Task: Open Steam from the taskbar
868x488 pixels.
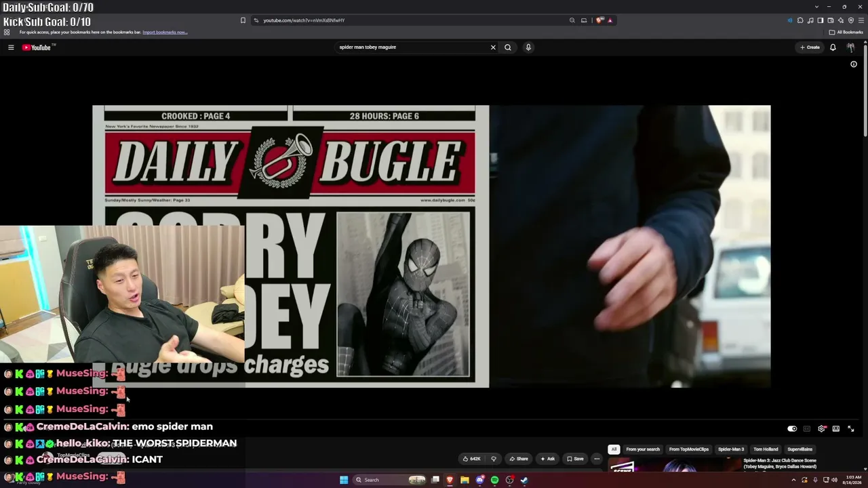Action: (x=524, y=480)
